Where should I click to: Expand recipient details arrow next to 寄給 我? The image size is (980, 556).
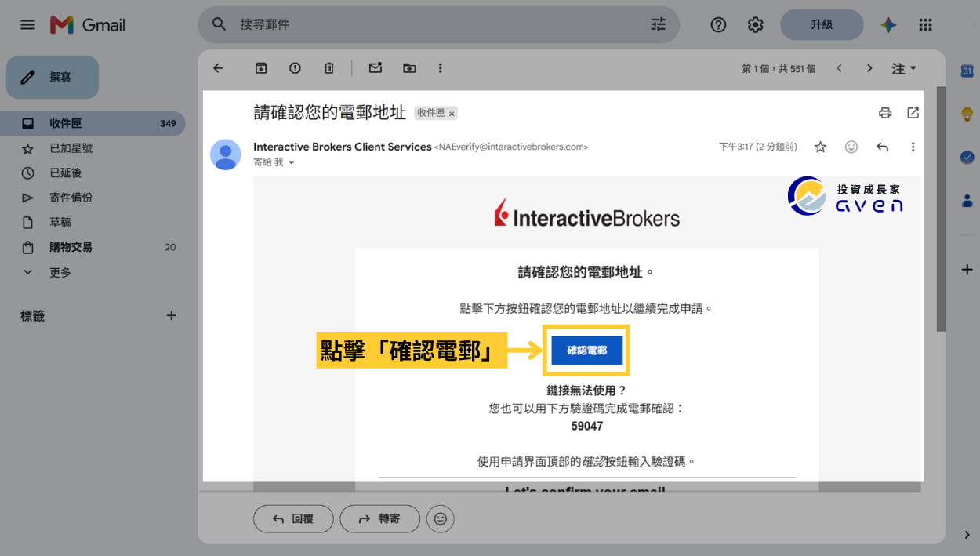click(x=292, y=162)
